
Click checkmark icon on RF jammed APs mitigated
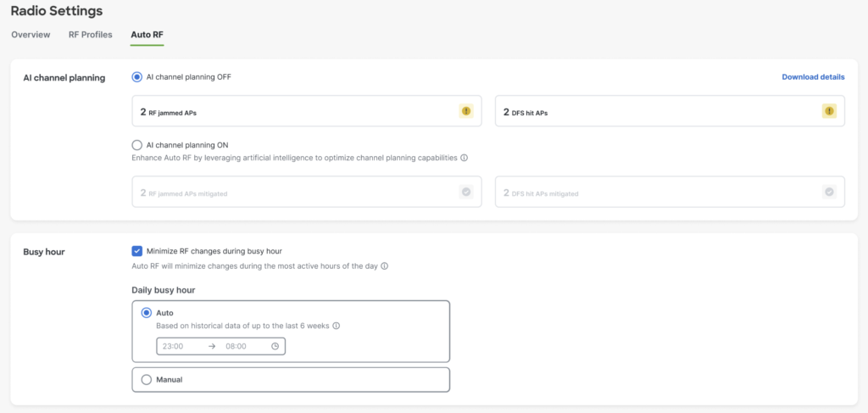tap(465, 193)
